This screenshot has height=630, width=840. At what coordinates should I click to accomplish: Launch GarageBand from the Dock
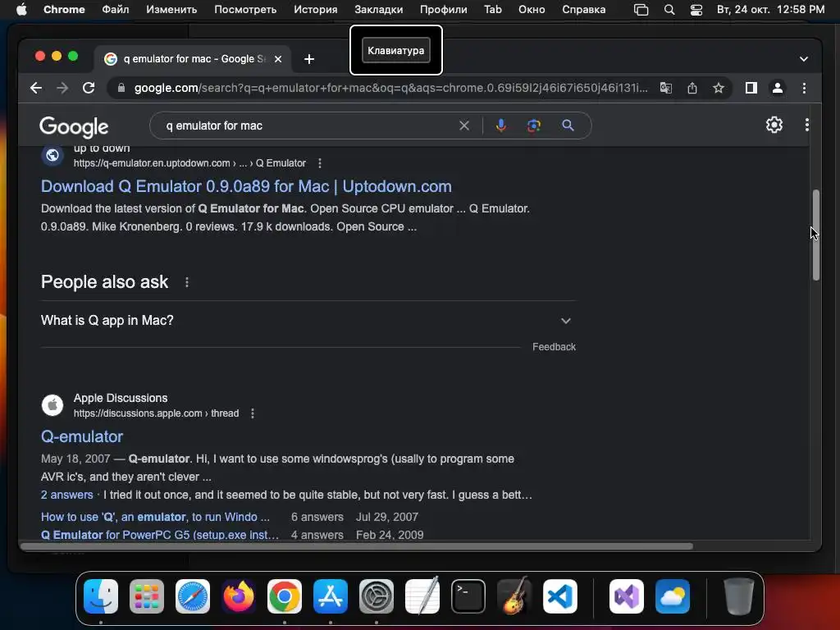pos(514,596)
